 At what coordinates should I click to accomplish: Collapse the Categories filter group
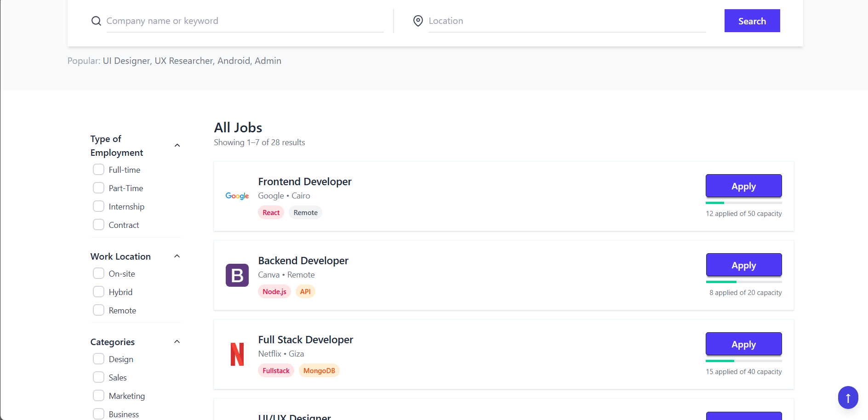[177, 342]
